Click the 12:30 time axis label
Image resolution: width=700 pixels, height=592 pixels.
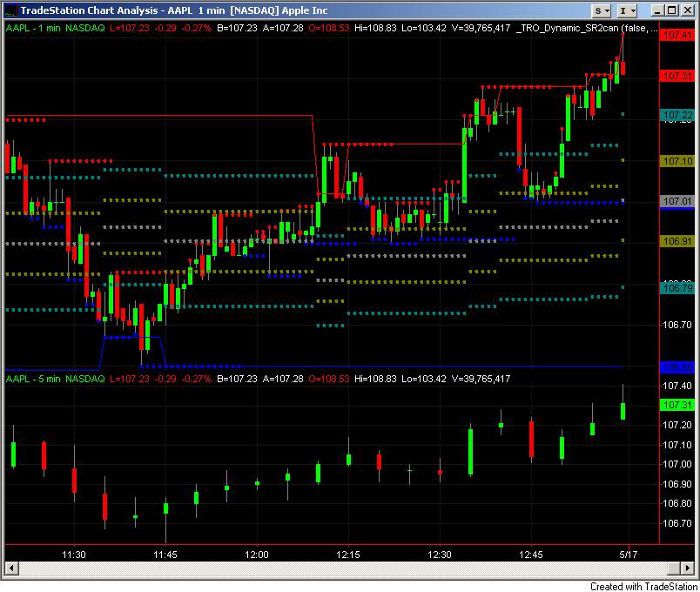click(x=440, y=555)
